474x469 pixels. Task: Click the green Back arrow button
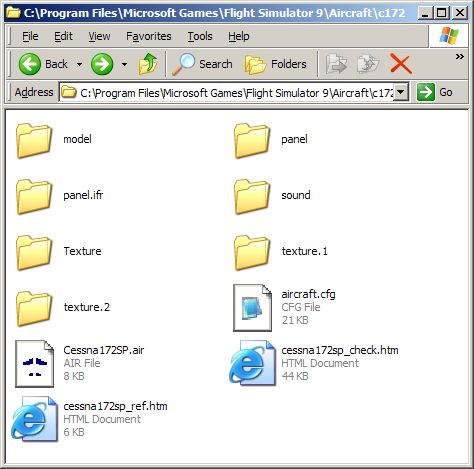click(x=30, y=64)
